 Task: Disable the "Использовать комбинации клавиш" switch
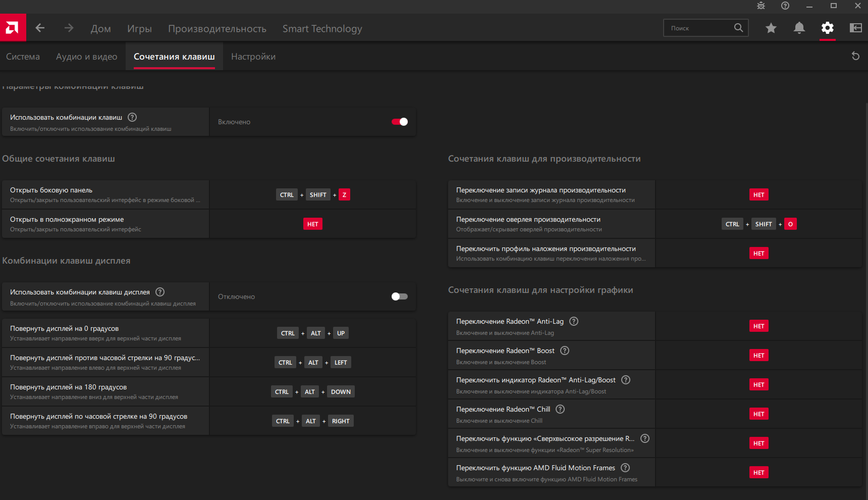click(x=400, y=122)
